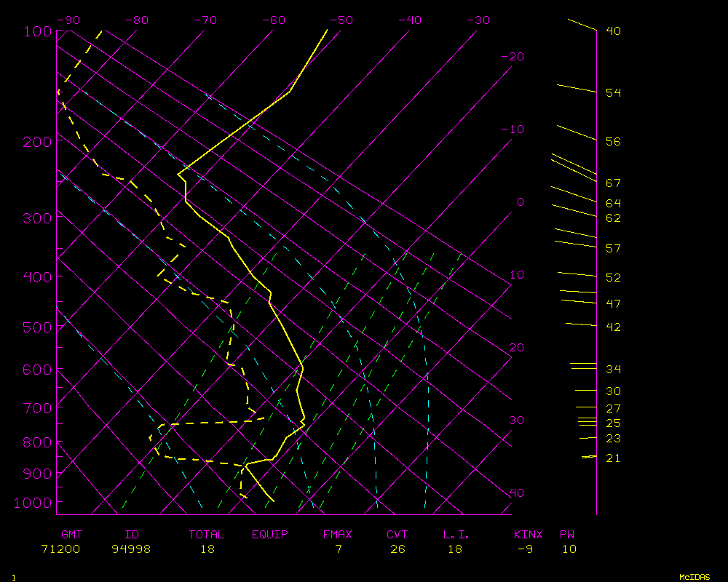Screen dimensions: 728x582
Task: Select the wind barb beside value 54
Action: tap(577, 89)
